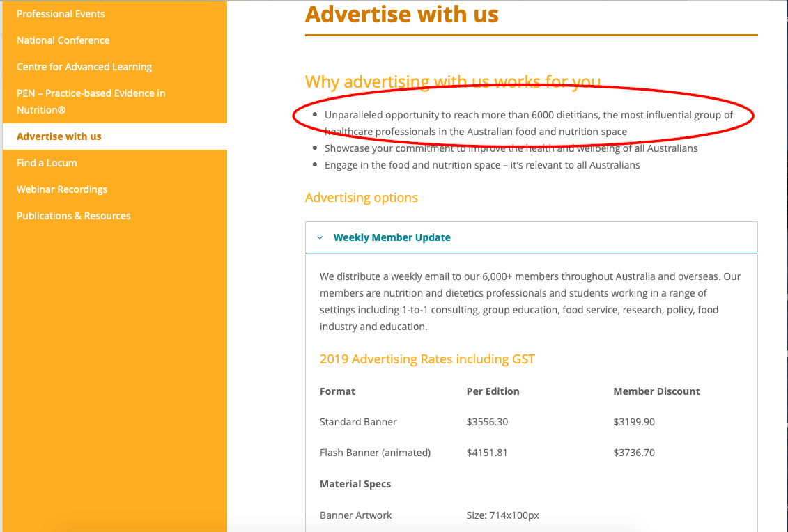Open Centre for Advanced Learning
The height and width of the screenshot is (532, 788).
pos(84,67)
